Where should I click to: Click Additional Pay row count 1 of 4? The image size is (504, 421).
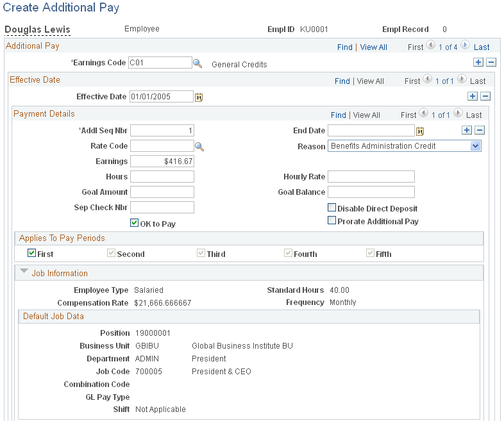pos(448,47)
